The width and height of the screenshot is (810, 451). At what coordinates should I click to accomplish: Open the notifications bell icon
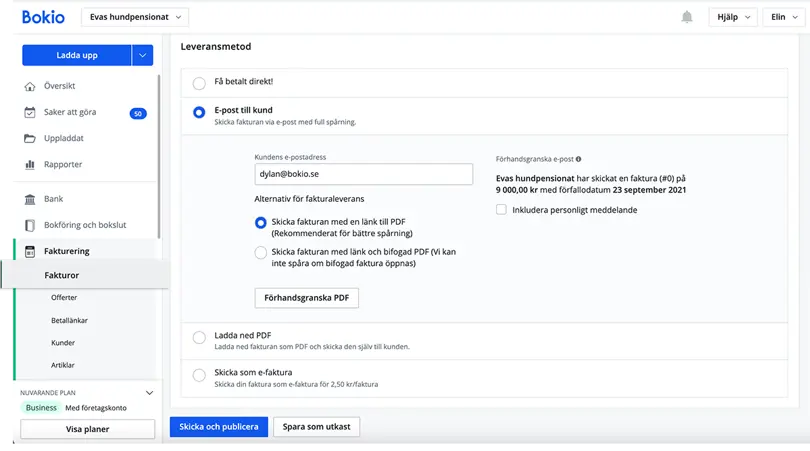tap(687, 17)
